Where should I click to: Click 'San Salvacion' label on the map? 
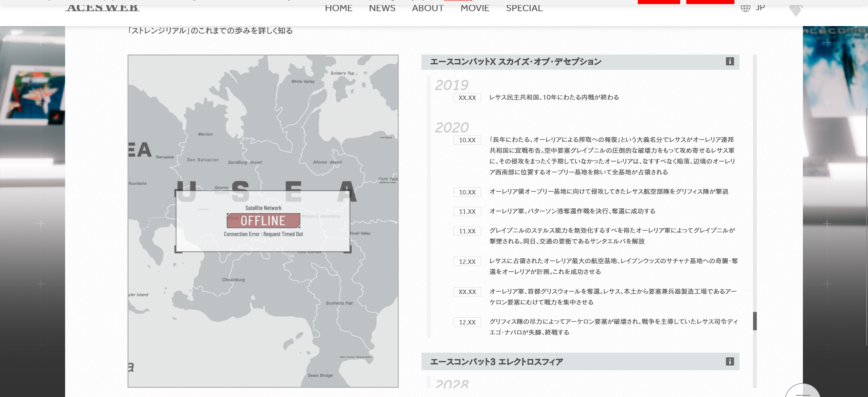[203, 160]
